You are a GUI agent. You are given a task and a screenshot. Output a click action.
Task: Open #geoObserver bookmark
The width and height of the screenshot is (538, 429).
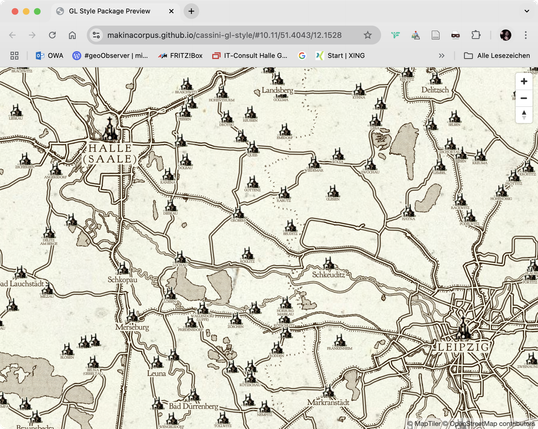tap(110, 56)
